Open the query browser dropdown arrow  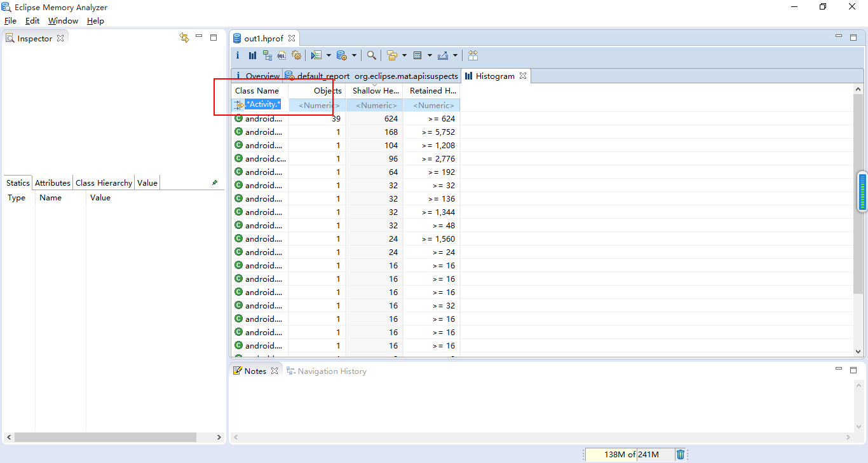point(354,55)
